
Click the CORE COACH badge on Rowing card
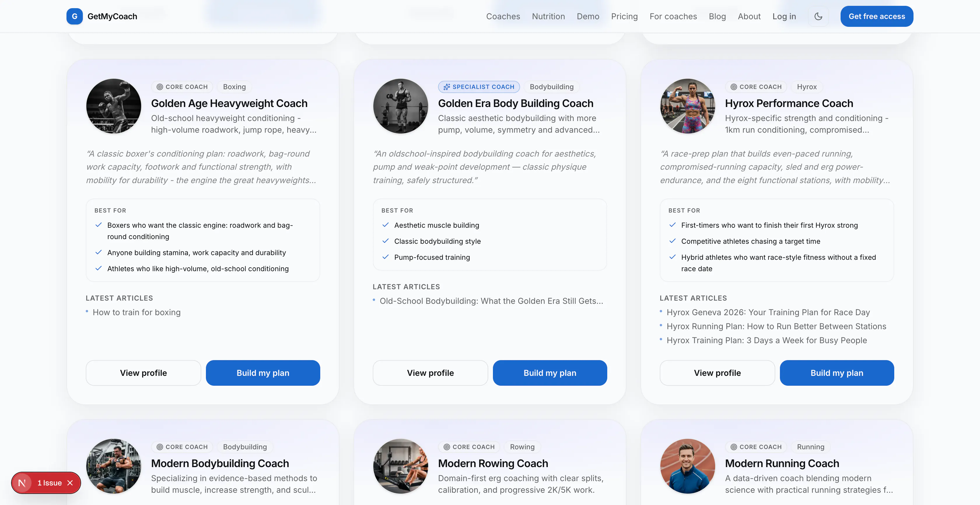469,447
